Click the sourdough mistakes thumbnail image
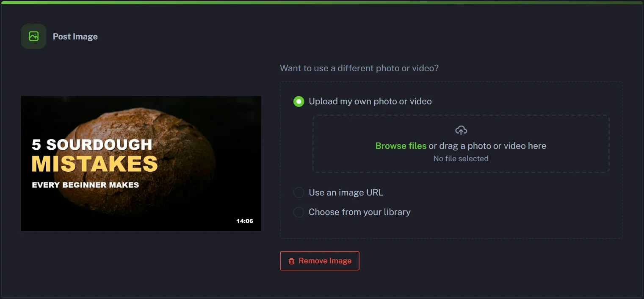Screen dimensions: 644x299 pos(141,163)
